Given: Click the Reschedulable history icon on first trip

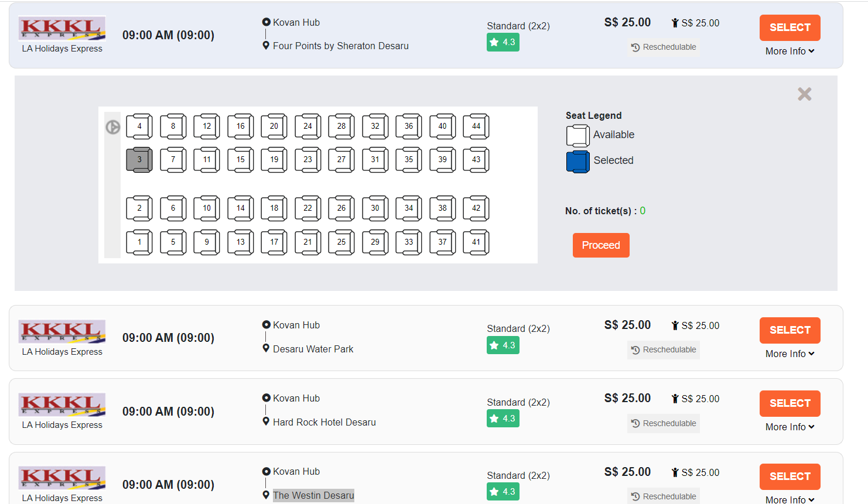Looking at the screenshot, I should pos(637,47).
